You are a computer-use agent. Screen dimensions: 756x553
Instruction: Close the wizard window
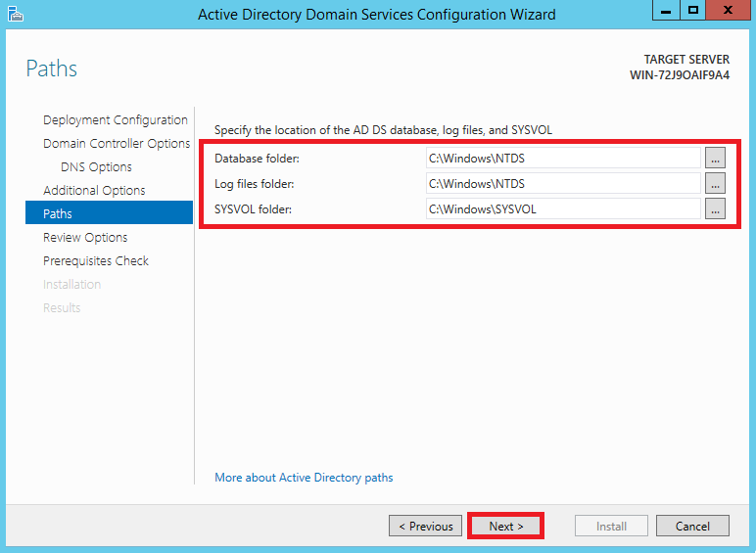(x=728, y=10)
